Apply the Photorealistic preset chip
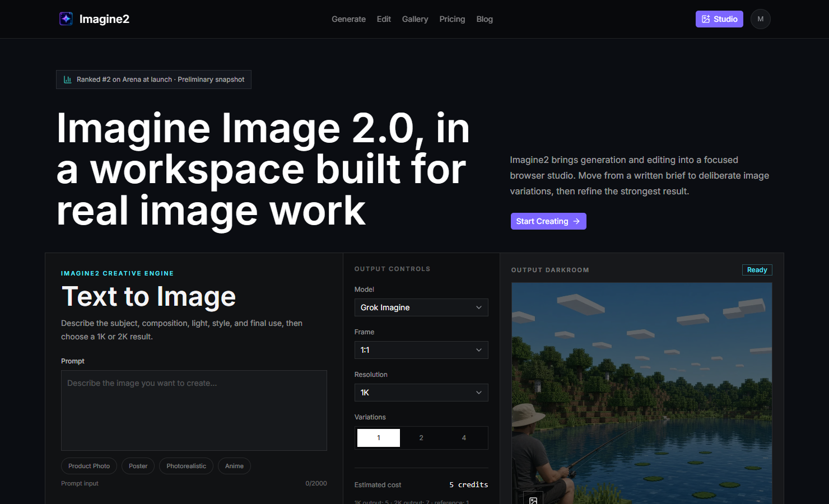This screenshot has height=504, width=829. point(186,466)
